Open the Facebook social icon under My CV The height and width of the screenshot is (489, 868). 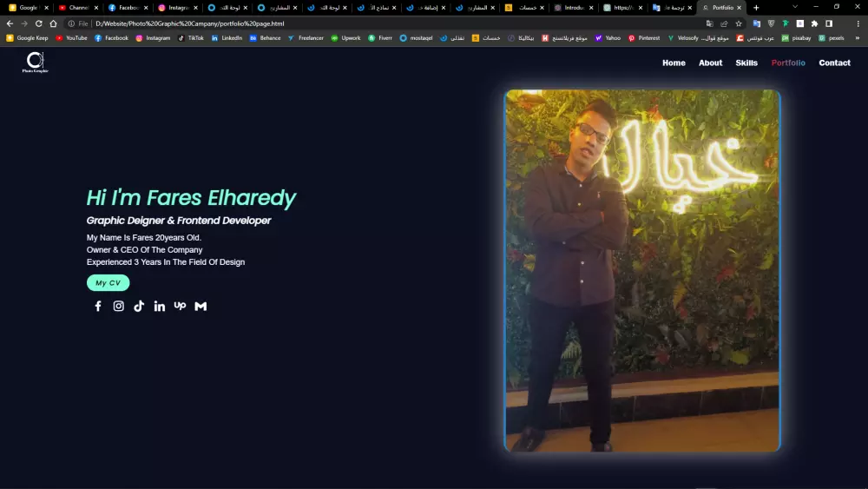pos(98,307)
